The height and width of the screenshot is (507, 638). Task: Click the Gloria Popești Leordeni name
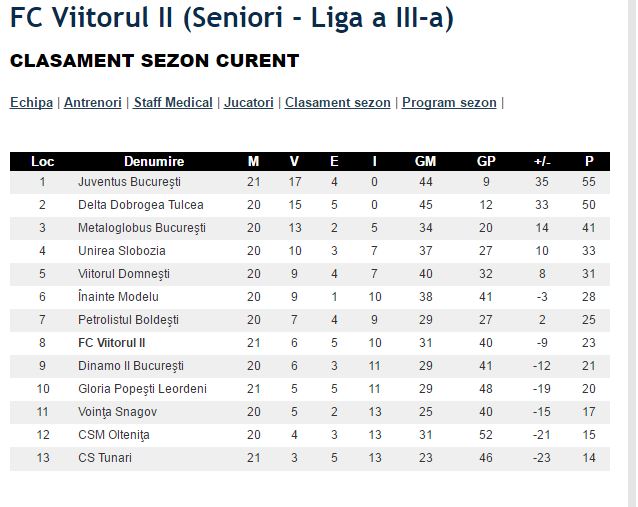click(x=142, y=389)
